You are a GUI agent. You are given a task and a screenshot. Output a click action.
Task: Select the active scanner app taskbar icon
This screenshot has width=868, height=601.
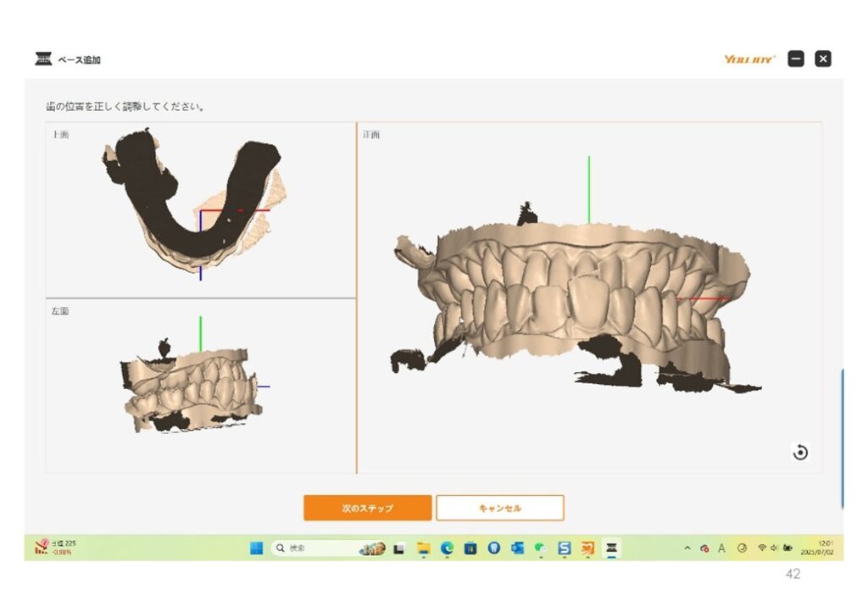click(610, 548)
